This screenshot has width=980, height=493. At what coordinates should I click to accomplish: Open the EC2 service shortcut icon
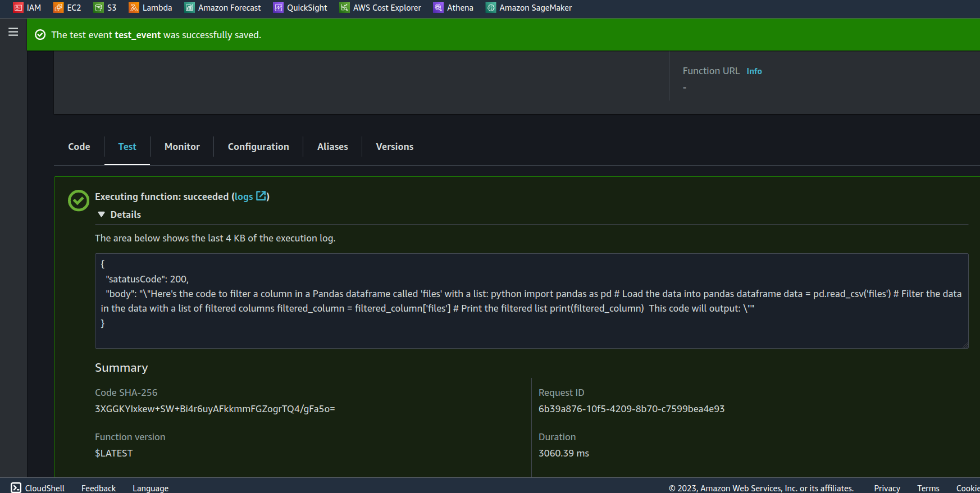[x=58, y=8]
